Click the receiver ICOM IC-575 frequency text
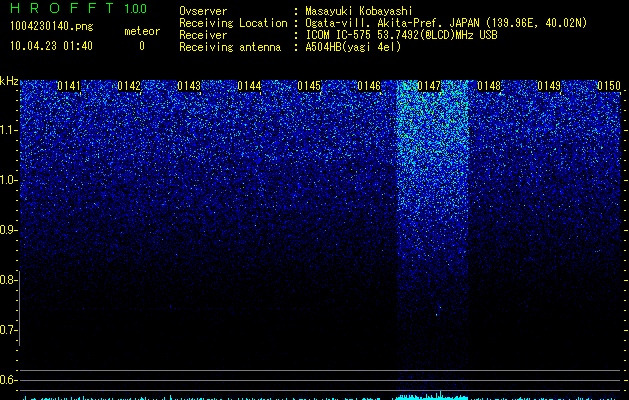 tap(401, 35)
